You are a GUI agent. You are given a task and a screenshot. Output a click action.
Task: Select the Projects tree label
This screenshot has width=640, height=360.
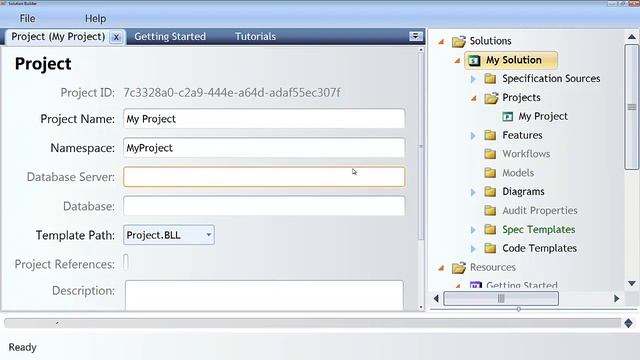click(521, 98)
